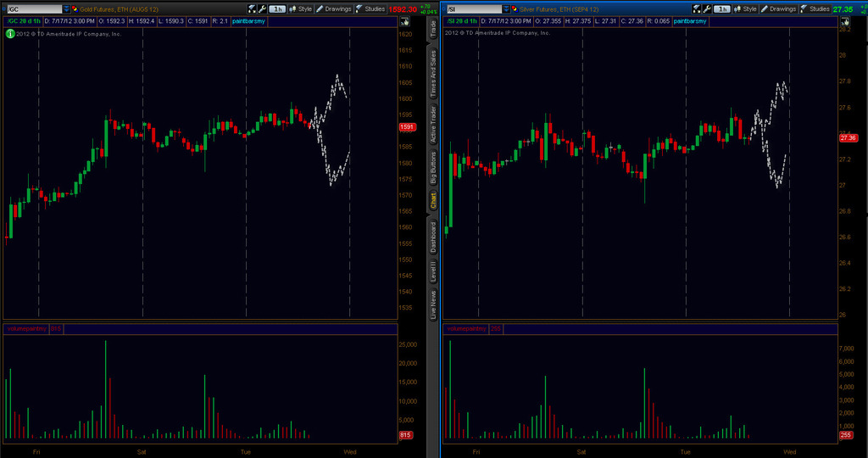Click the pointer tool icon at the Gold chart corner
Screen dimensions: 868x458
[x=404, y=21]
